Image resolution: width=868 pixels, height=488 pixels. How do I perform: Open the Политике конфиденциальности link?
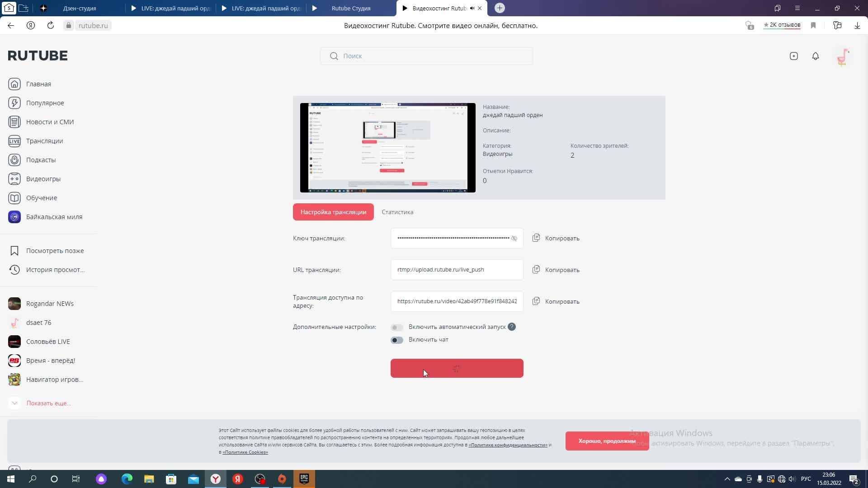[508, 445]
